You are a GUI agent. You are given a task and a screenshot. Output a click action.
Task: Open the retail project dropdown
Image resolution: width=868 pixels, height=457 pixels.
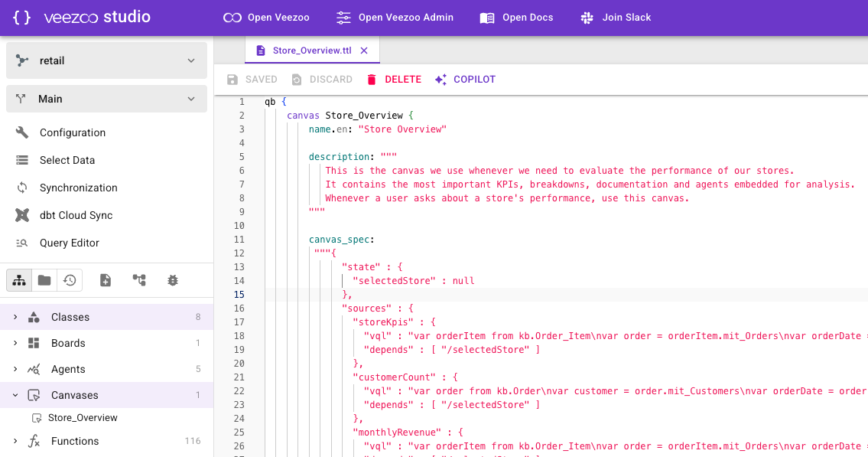click(107, 60)
